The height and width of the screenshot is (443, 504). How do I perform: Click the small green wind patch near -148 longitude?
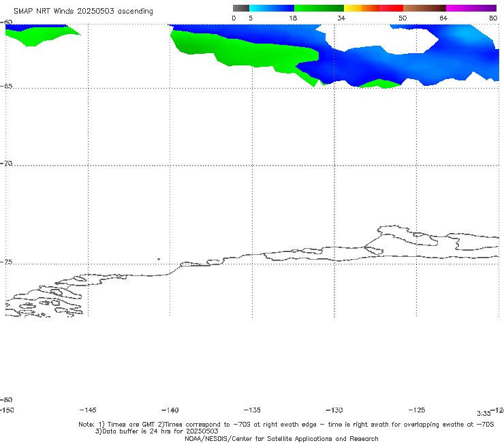point(42,36)
